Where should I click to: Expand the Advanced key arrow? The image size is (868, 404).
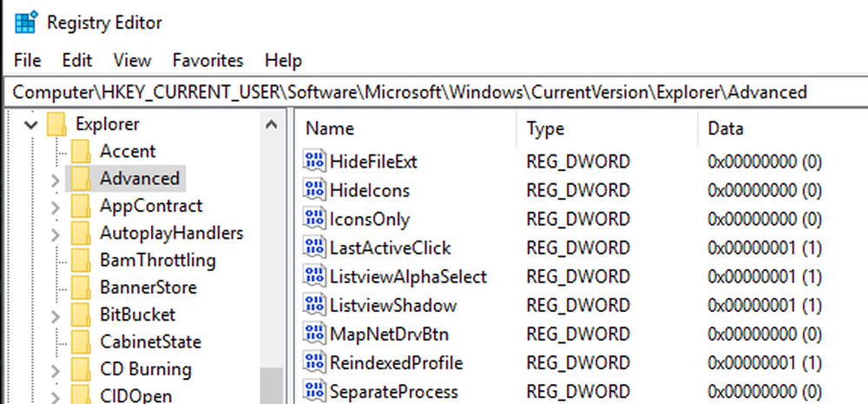coord(55,180)
